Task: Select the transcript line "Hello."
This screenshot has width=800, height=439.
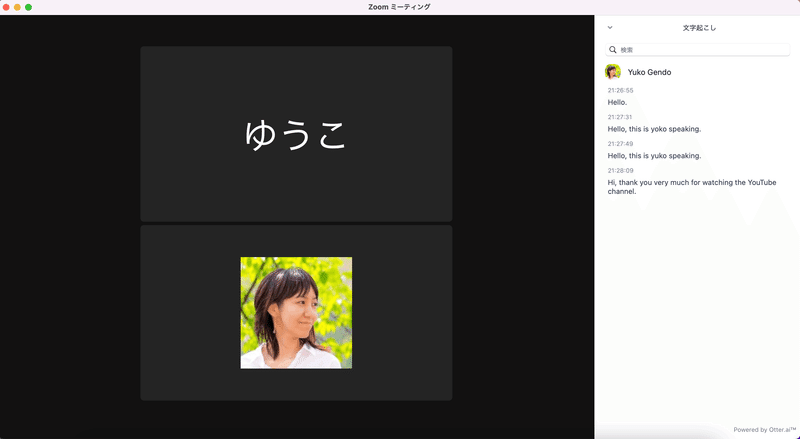Action: coord(617,102)
